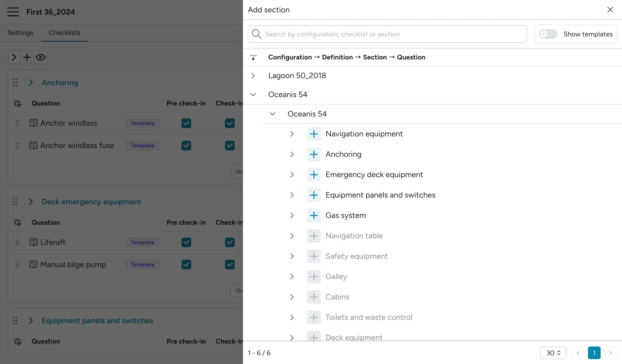Click the Anchor windlass book icon
Viewport: 622px width, 364px height.
click(33, 123)
